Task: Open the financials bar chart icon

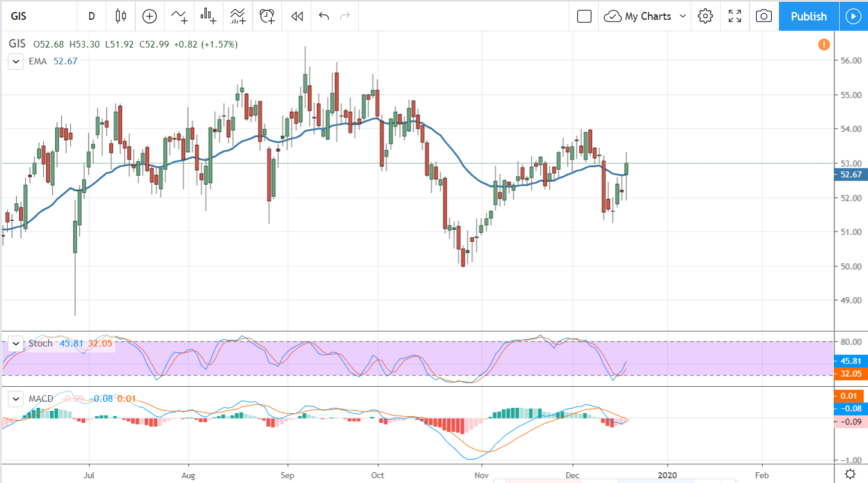Action: pos(209,16)
